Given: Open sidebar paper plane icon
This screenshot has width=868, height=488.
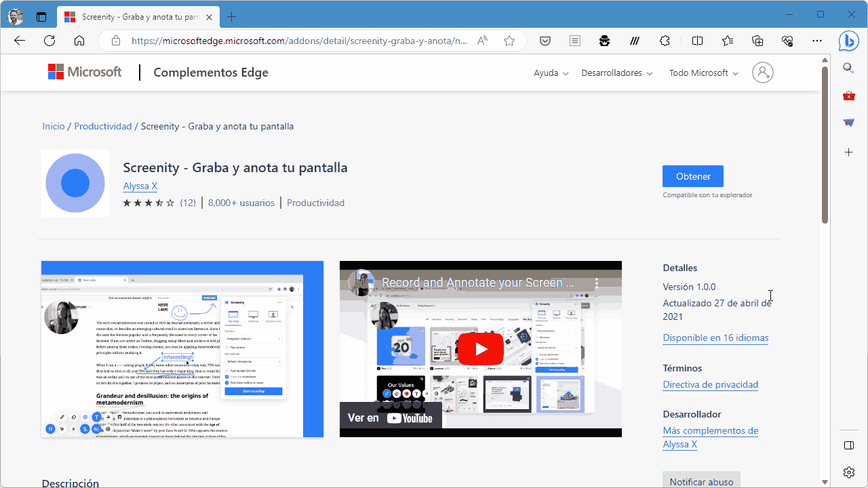Looking at the screenshot, I should click(x=848, y=123).
